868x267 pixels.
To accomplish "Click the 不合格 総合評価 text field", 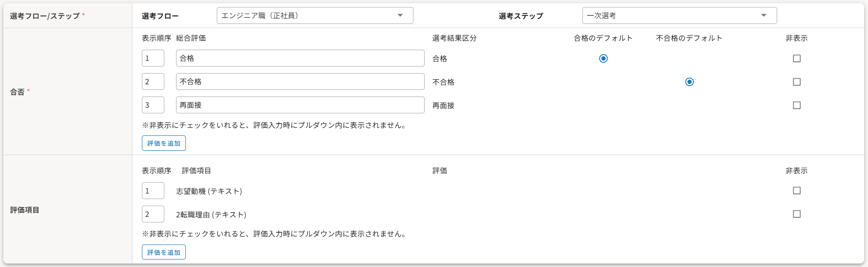I will (300, 82).
